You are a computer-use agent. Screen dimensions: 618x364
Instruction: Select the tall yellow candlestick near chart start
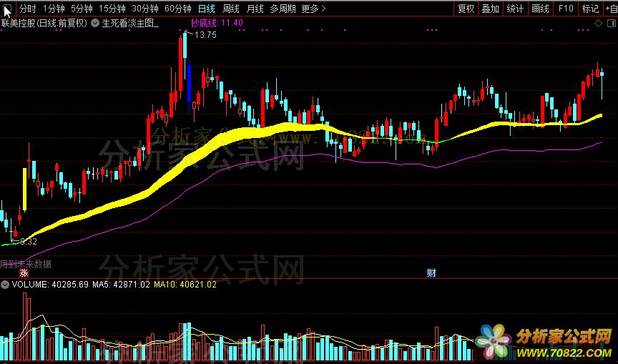(x=25, y=190)
